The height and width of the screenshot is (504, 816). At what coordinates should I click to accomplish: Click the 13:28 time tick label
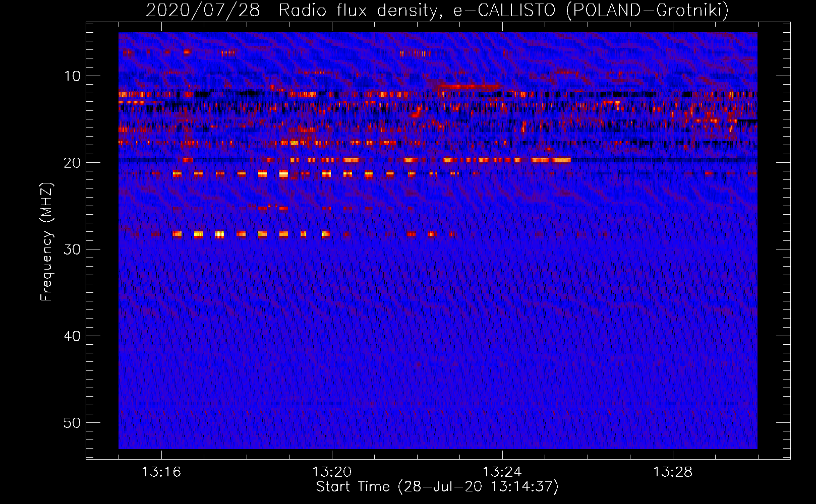pyautogui.click(x=673, y=472)
